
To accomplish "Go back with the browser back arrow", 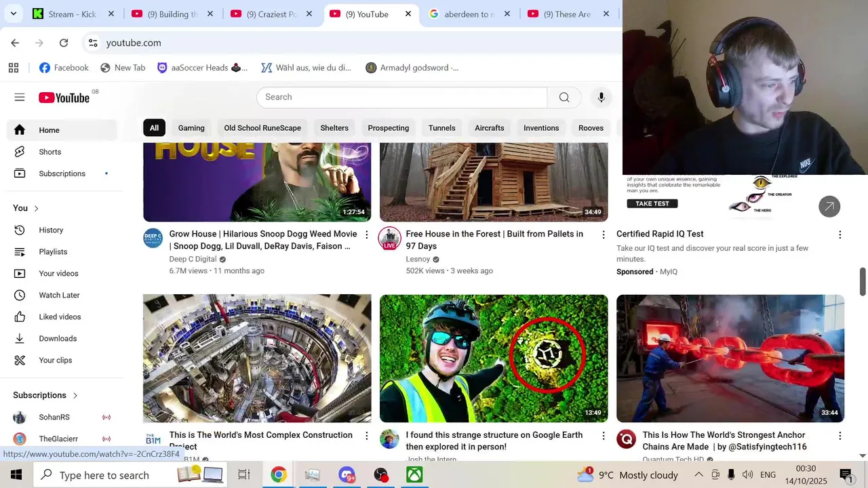I will point(15,43).
